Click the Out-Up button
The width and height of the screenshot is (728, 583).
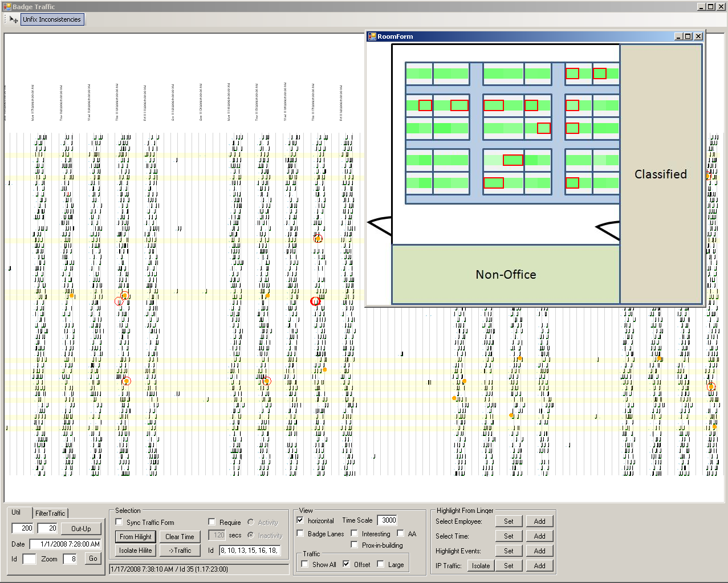click(81, 529)
